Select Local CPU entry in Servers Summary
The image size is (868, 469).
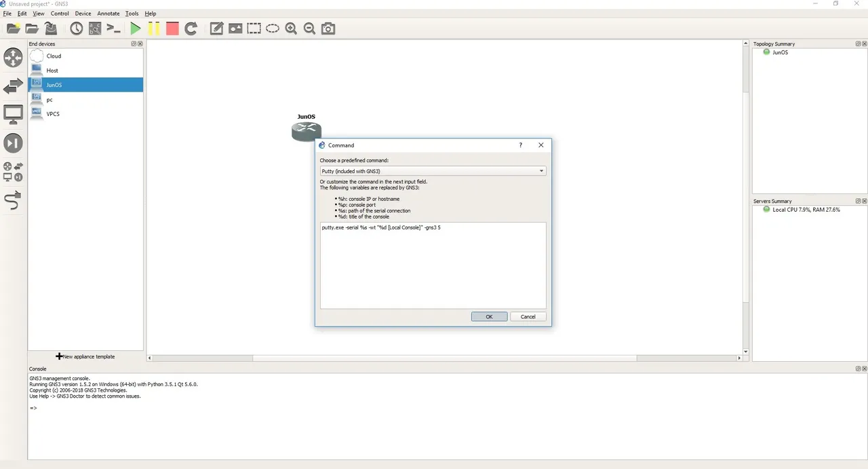806,210
